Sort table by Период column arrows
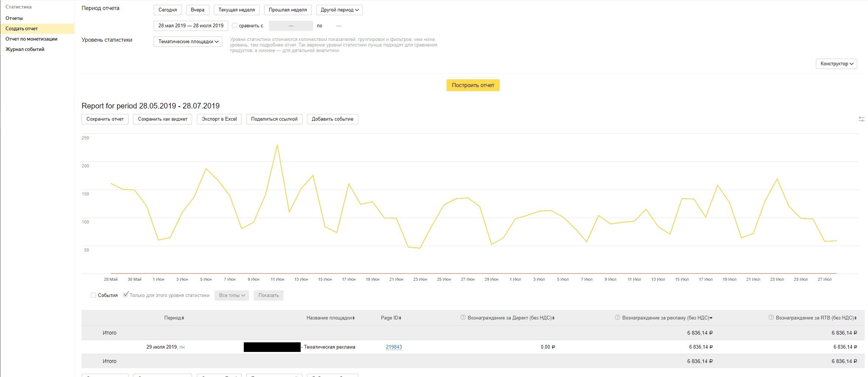Viewport: 868px width, 377px height. (183, 318)
